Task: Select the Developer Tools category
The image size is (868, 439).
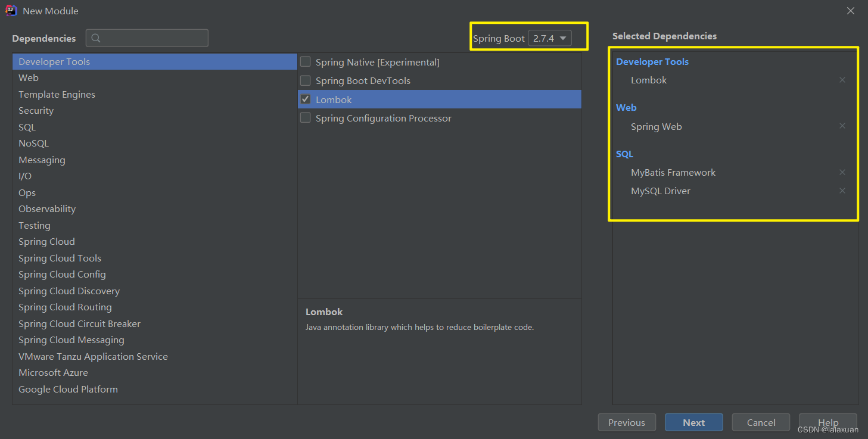Action: point(155,61)
